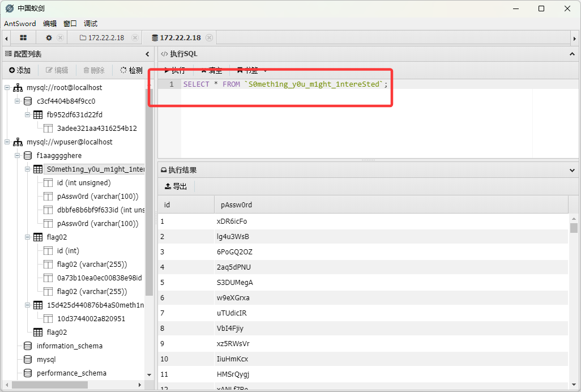Viewport: 581px width, 392px height.
Task: Click the information_schema database icon
Action: (x=28, y=346)
